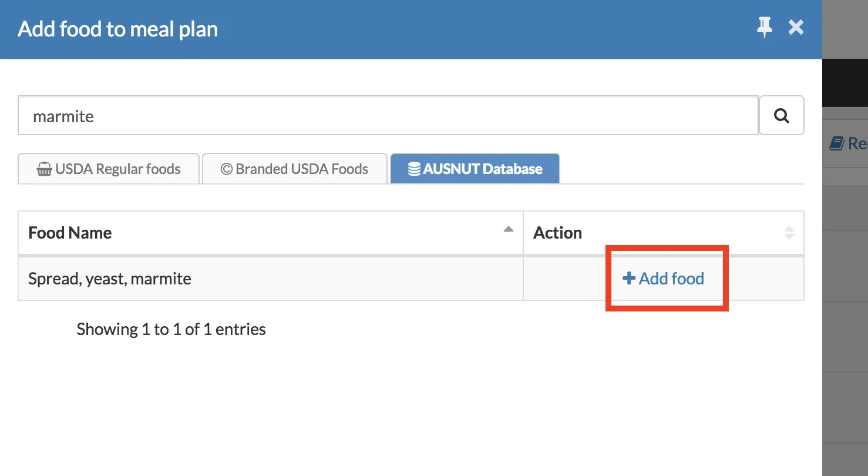Click the Add food to meal plan title
The width and height of the screenshot is (868, 476).
coord(117,29)
